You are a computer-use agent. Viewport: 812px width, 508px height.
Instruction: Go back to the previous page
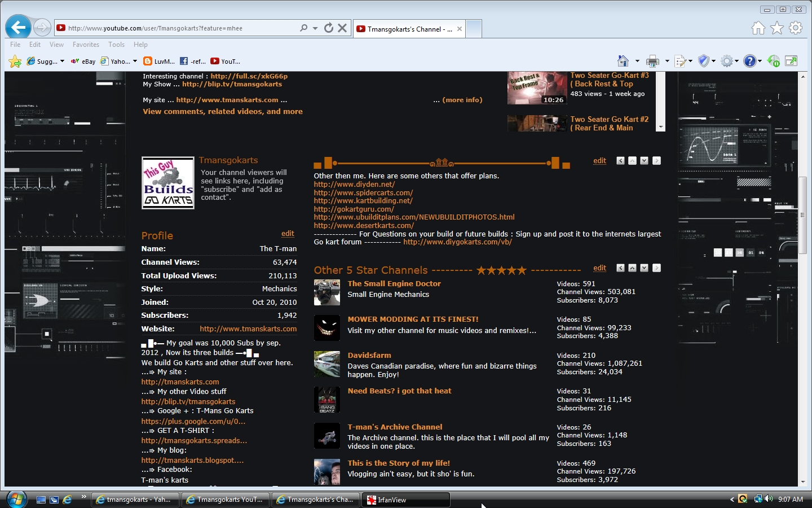tap(18, 27)
